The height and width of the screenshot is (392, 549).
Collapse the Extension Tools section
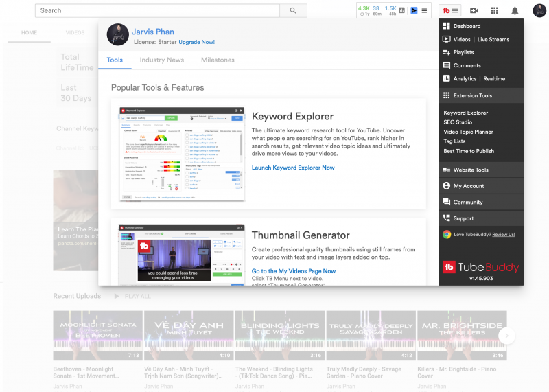(472, 95)
